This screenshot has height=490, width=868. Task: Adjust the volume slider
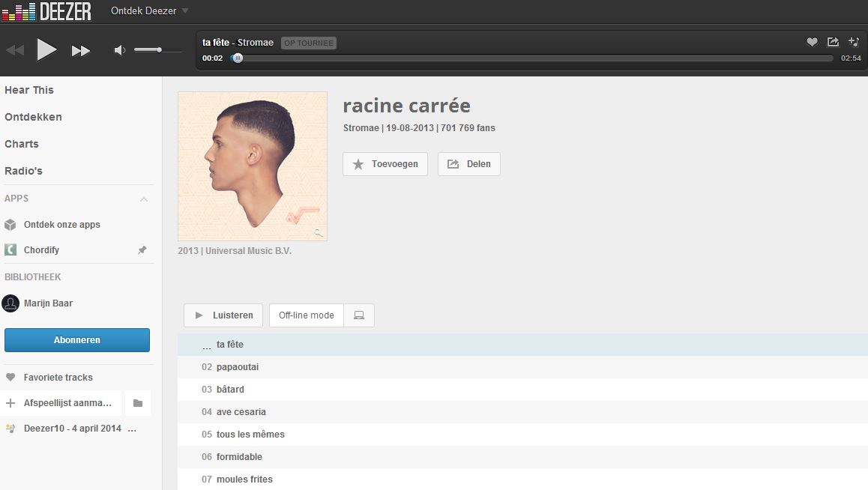coord(157,50)
